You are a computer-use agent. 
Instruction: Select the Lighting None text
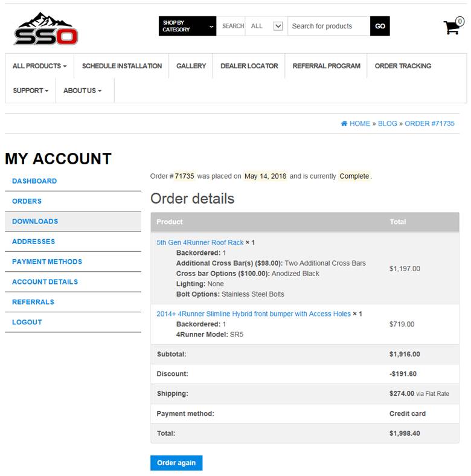point(200,284)
